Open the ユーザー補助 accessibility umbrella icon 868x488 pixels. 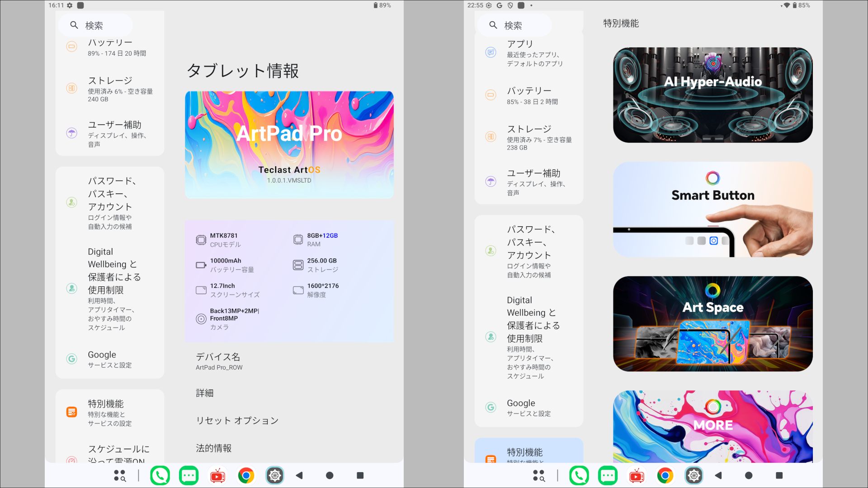(x=71, y=133)
